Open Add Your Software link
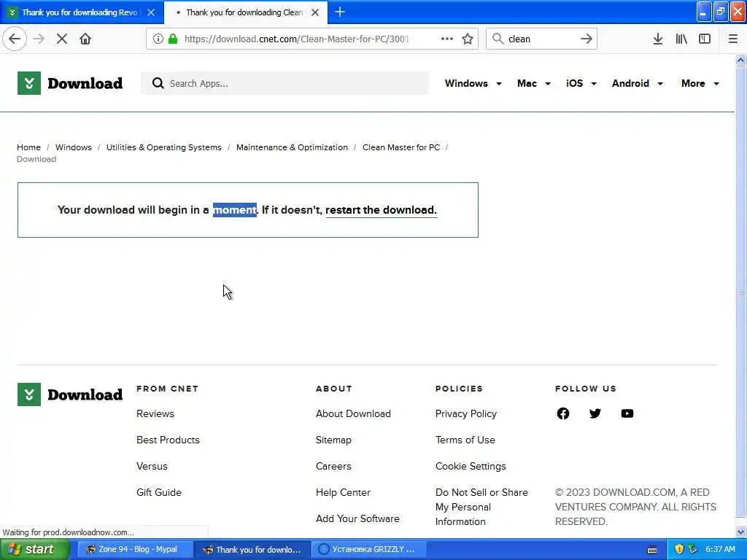This screenshot has width=747, height=560. pos(357,518)
